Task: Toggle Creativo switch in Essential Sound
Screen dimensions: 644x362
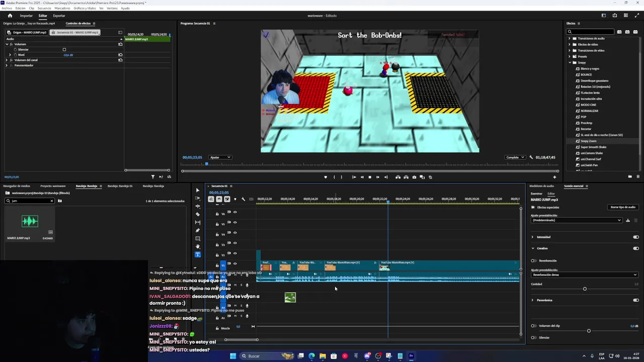Action: [x=636, y=248]
